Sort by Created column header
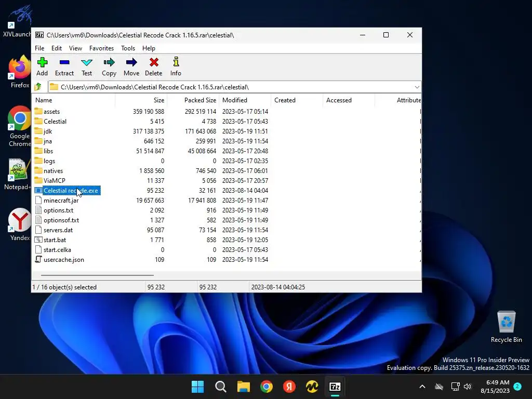Screen dimensions: 532x399 (297, 100)
